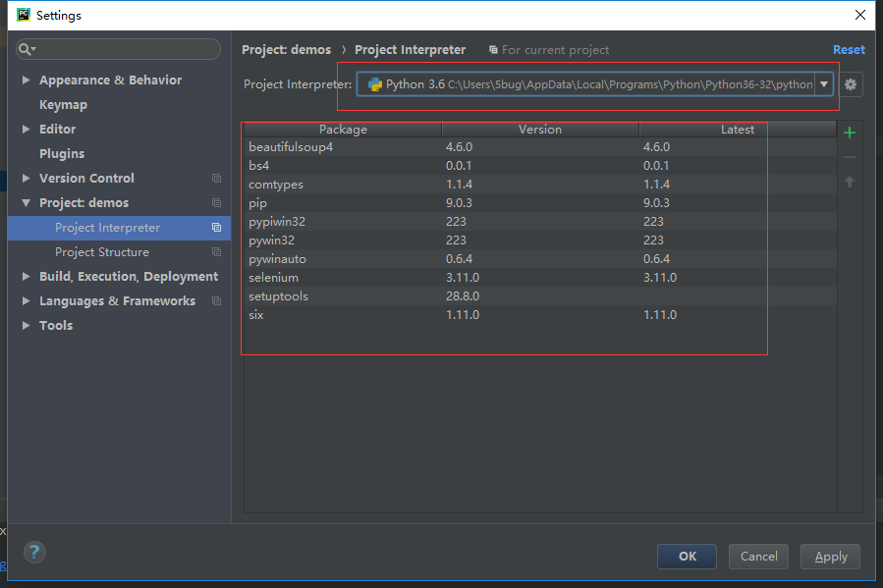
Task: Click the copy icon next to Version Control
Action: pyautogui.click(x=216, y=179)
